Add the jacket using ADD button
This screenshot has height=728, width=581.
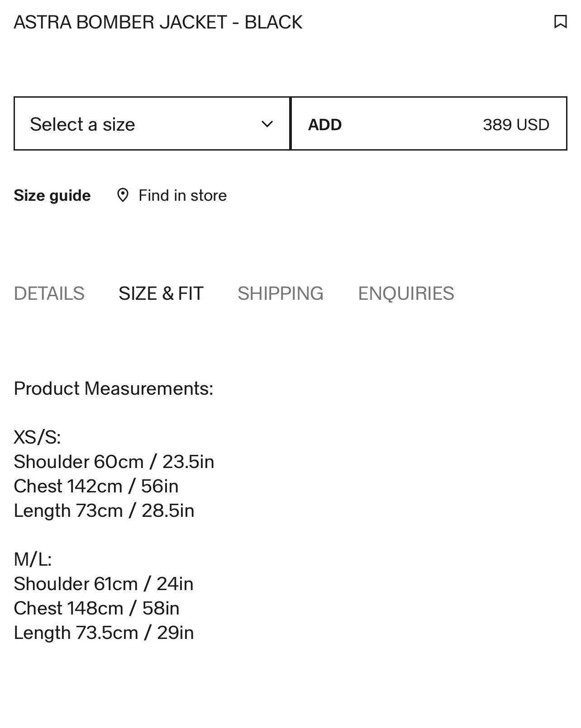[x=429, y=123]
